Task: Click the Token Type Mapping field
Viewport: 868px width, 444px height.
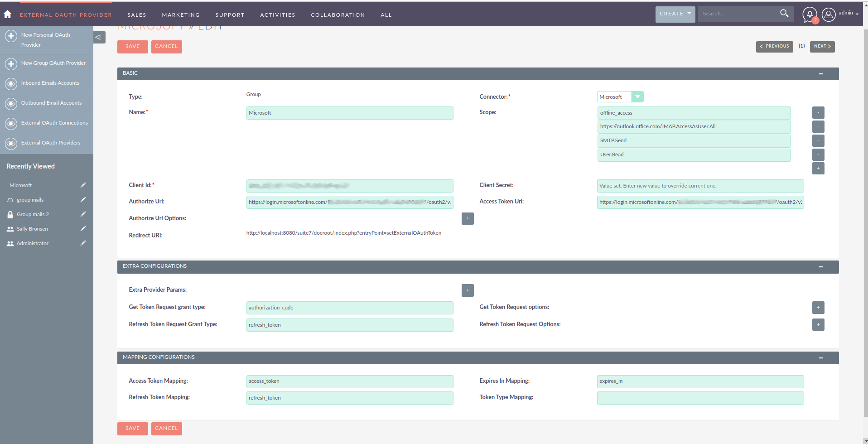Action: (x=700, y=398)
